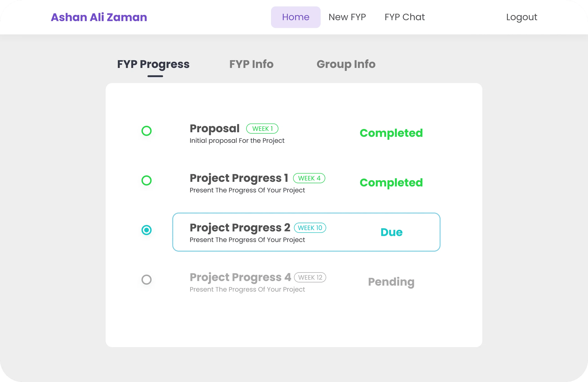Image resolution: width=588 pixels, height=382 pixels.
Task: Click the WEEK 10 badge on Project Progress 2
Action: [x=310, y=228]
